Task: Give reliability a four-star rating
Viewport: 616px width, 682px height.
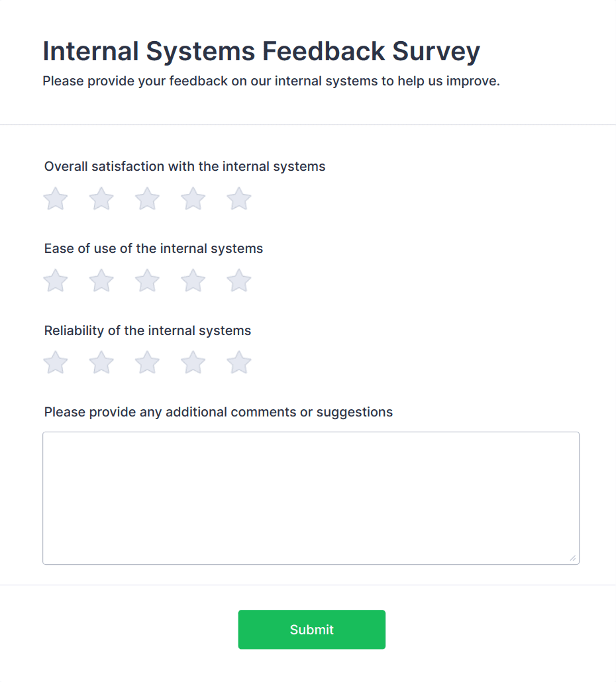Action: [193, 362]
